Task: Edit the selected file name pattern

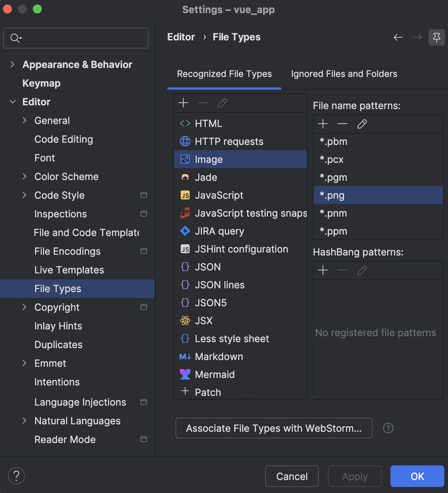Action: pos(362,124)
